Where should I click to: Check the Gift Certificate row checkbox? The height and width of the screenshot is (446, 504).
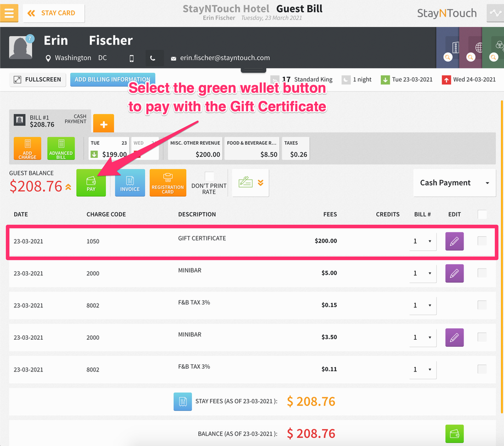(x=482, y=241)
